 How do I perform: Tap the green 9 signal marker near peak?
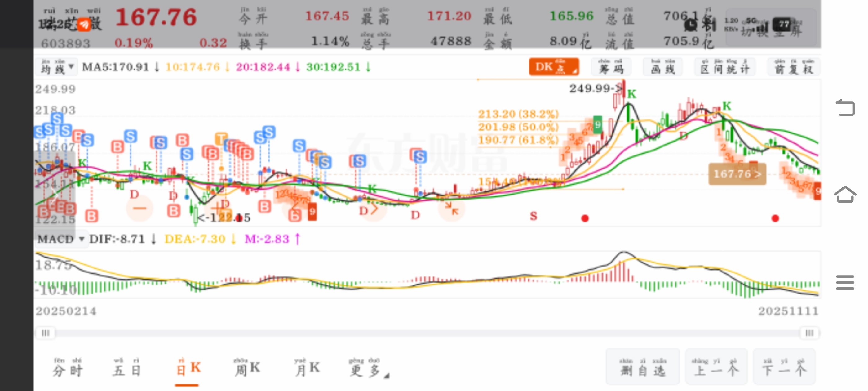coord(597,125)
